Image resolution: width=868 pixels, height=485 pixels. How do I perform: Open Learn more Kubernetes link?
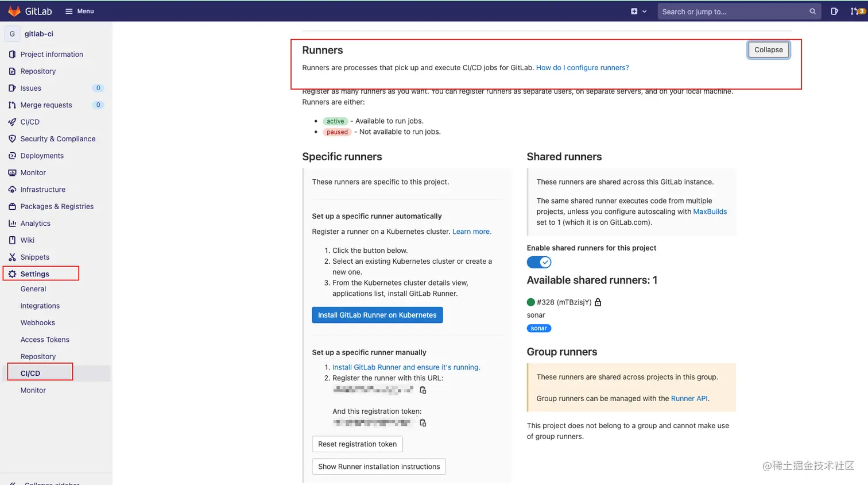tap(472, 232)
